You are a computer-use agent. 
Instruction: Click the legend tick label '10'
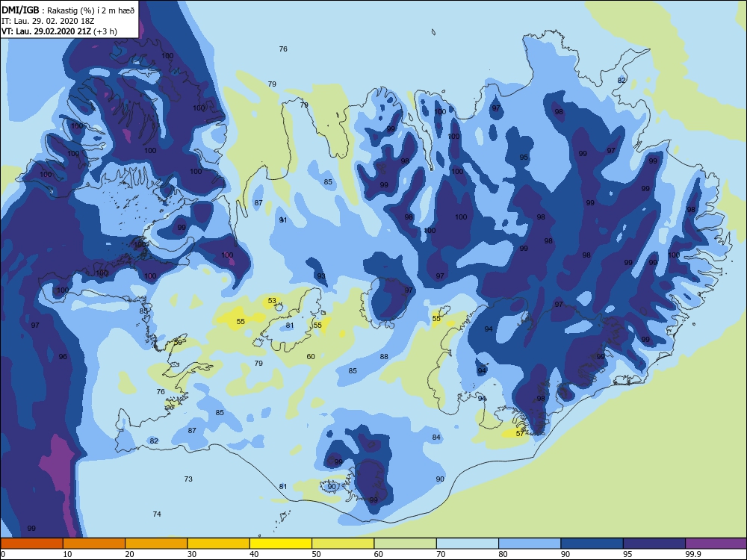[x=67, y=554]
